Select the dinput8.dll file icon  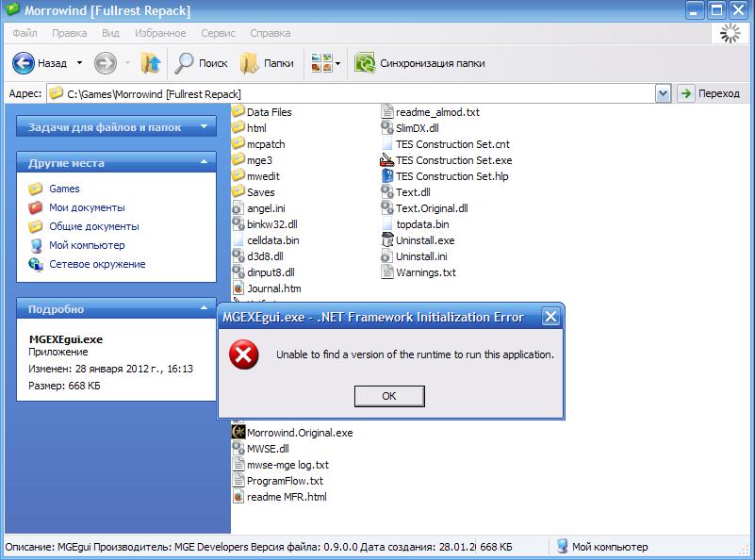pyautogui.click(x=238, y=272)
